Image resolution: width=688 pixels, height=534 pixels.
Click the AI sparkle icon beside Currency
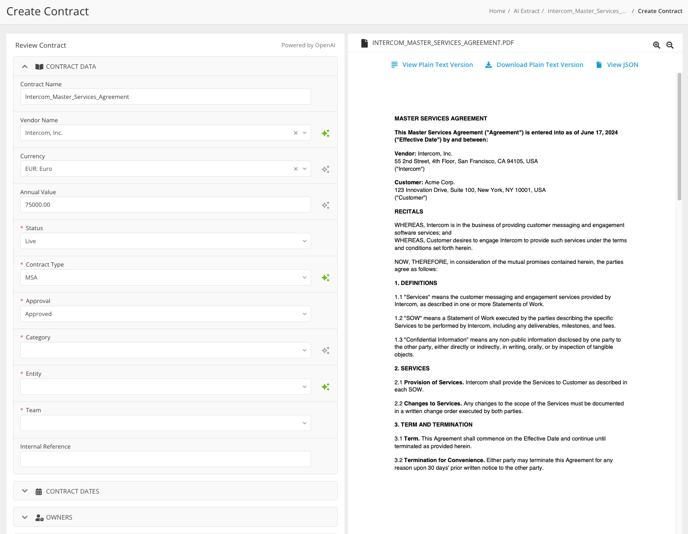click(325, 169)
